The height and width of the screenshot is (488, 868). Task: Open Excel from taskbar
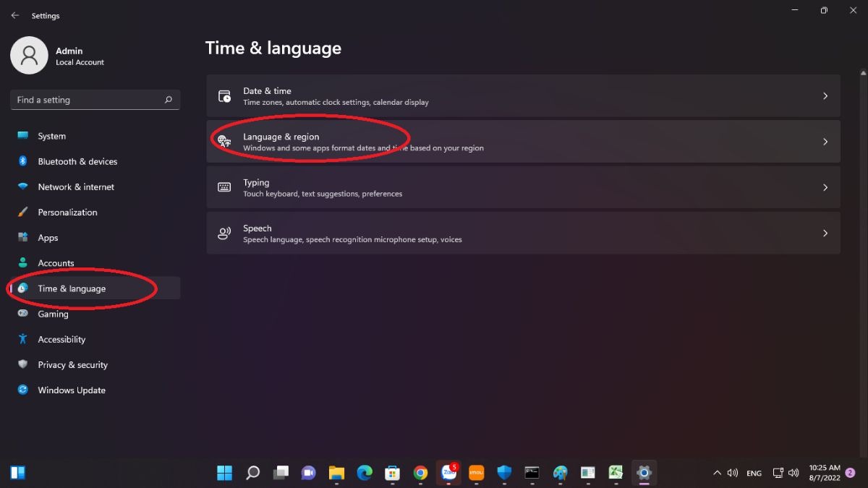coord(616,473)
